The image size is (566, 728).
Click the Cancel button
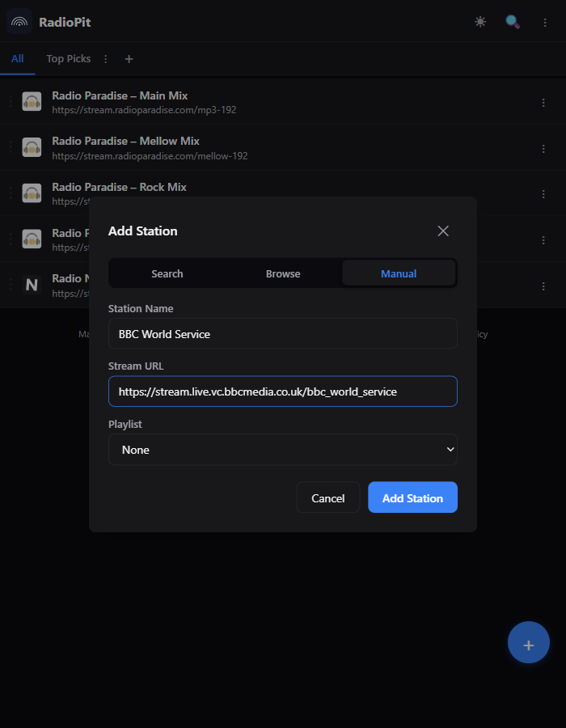click(328, 497)
